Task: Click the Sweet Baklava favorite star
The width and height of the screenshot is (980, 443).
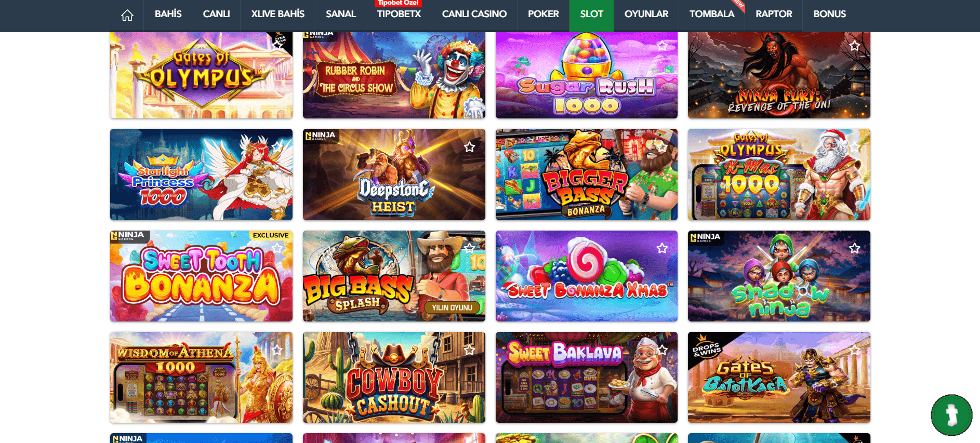Action: (662, 350)
